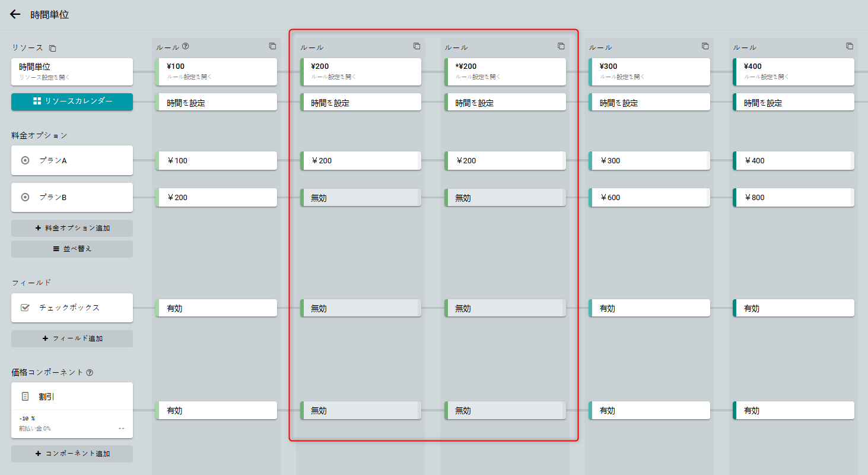Click the copy icon above the ¥400 rule

pos(849,46)
